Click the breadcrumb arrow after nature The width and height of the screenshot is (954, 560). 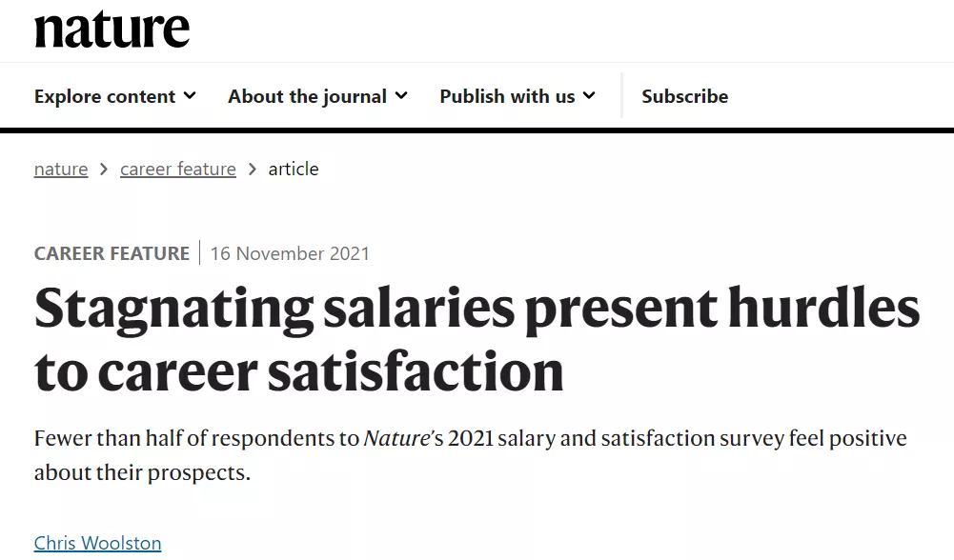104,169
